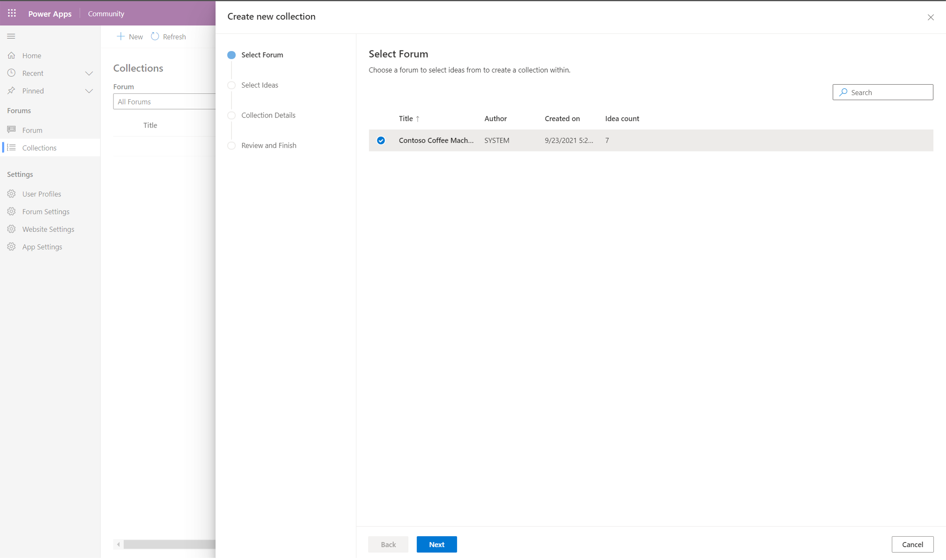
Task: Click the Search input field
Action: tap(883, 93)
